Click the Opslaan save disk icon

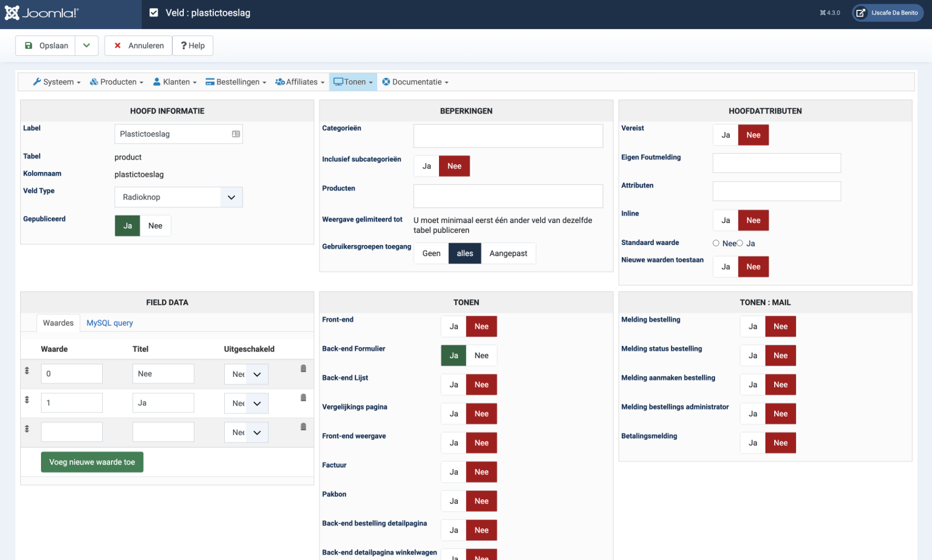click(x=29, y=46)
